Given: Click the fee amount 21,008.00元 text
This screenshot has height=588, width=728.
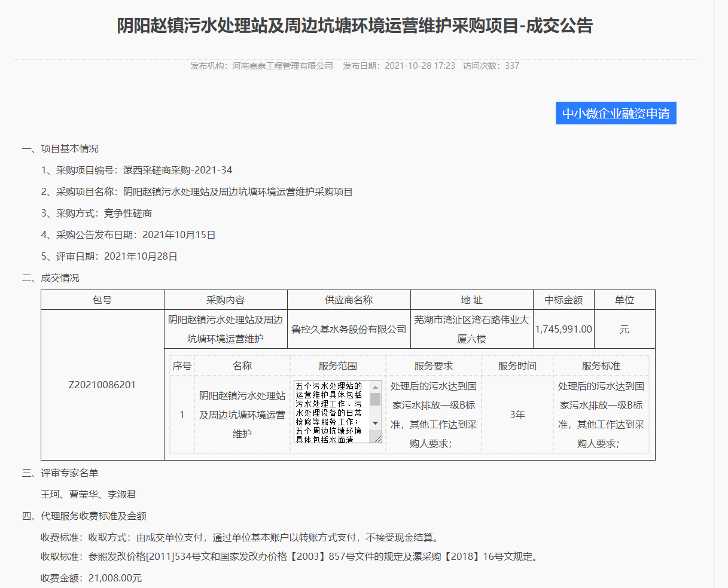Looking at the screenshot, I should click(x=115, y=578).
